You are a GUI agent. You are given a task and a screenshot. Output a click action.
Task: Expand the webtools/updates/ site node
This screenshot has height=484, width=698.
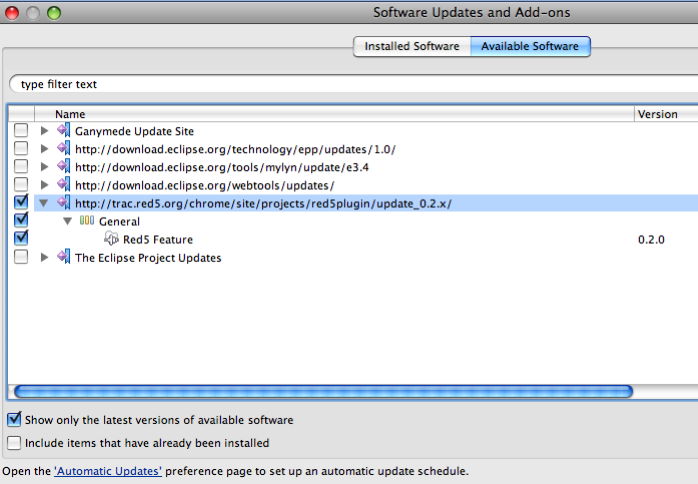click(44, 185)
